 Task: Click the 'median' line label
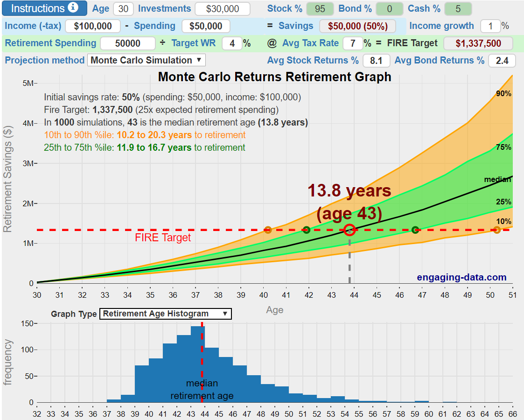(x=497, y=179)
